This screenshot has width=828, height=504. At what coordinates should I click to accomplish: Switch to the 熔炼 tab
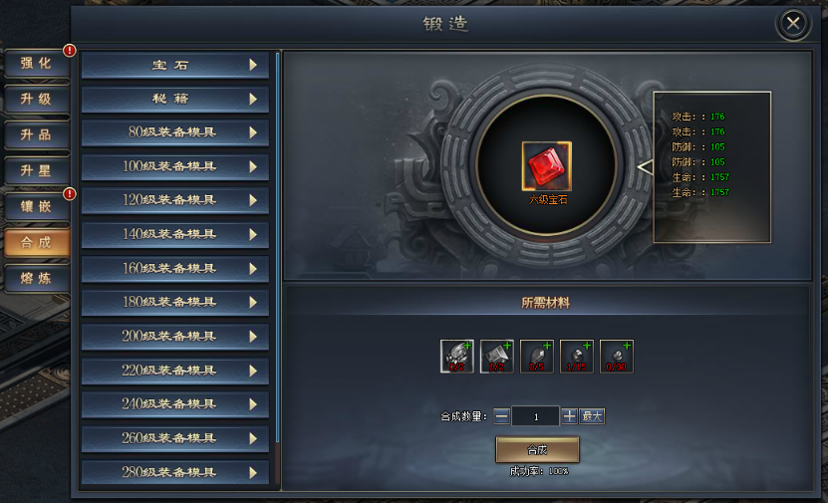pyautogui.click(x=37, y=278)
